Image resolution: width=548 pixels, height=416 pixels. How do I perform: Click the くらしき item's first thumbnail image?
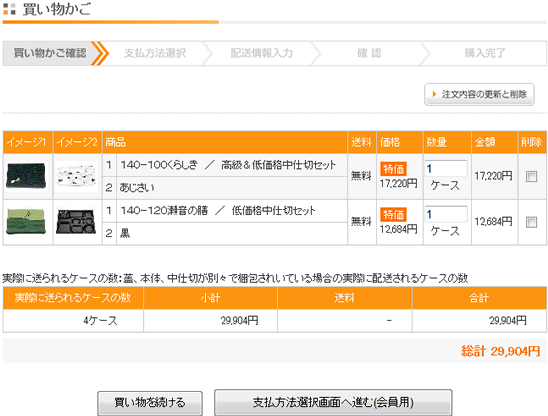(x=26, y=176)
